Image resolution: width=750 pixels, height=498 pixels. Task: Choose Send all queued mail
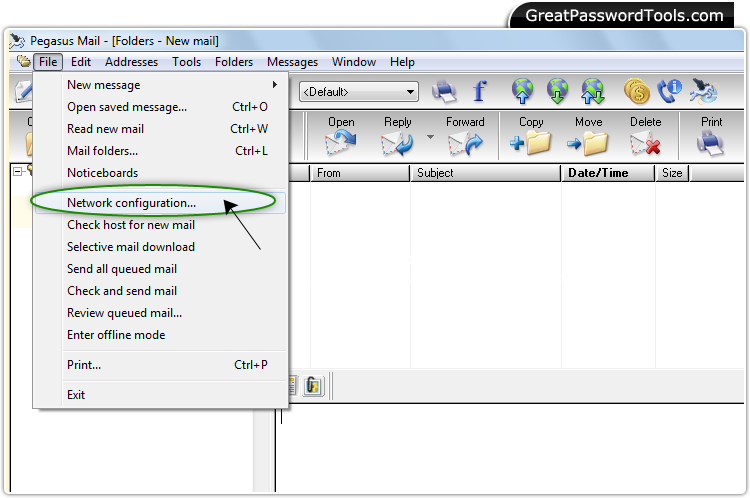click(161, 269)
